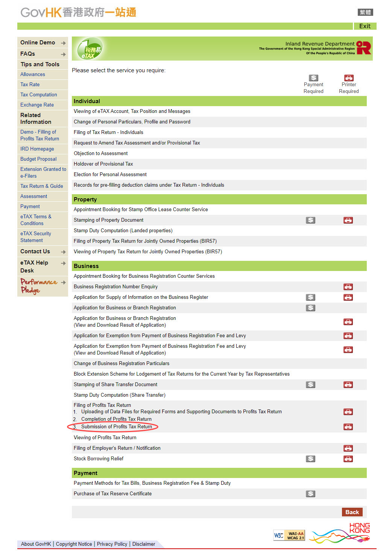Viewport: 392px width, 551px height.
Task: Click the eTAX logo in banner
Action: point(90,49)
